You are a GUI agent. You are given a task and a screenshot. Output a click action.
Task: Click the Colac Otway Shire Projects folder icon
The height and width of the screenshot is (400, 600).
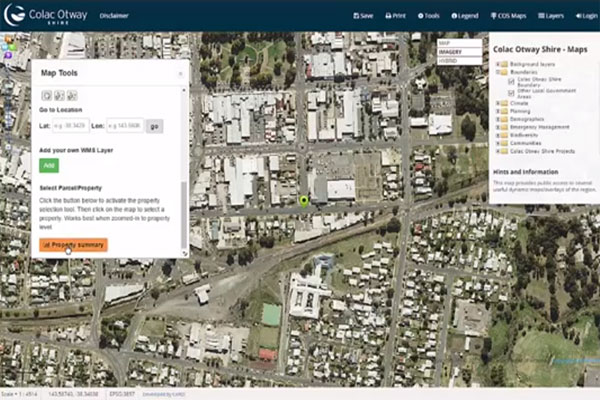504,151
